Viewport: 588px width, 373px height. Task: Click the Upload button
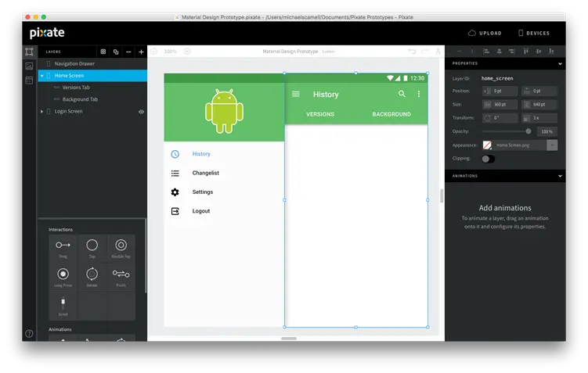(x=485, y=33)
